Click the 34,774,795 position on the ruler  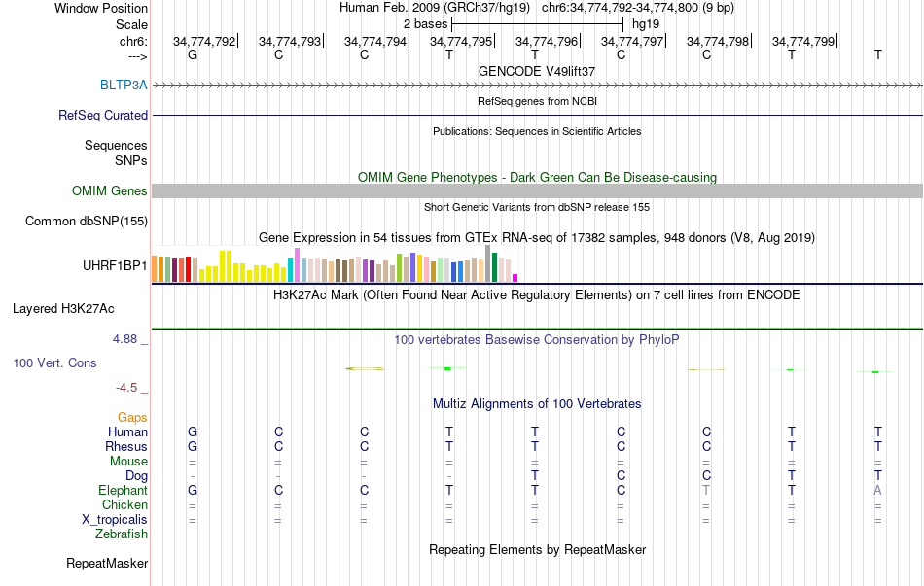point(461,41)
